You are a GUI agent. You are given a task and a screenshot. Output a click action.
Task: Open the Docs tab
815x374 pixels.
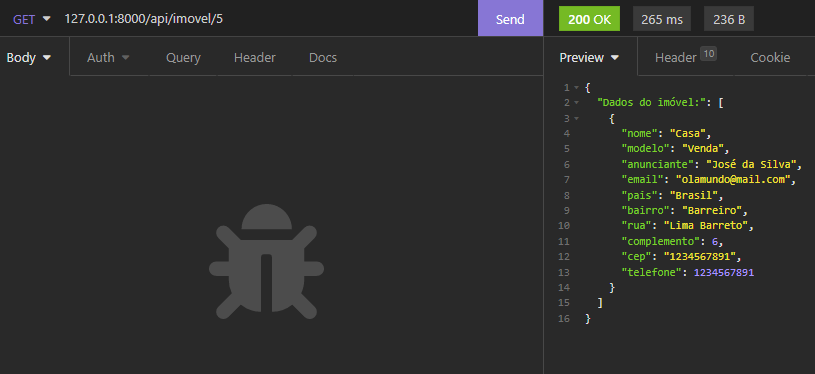[323, 58]
